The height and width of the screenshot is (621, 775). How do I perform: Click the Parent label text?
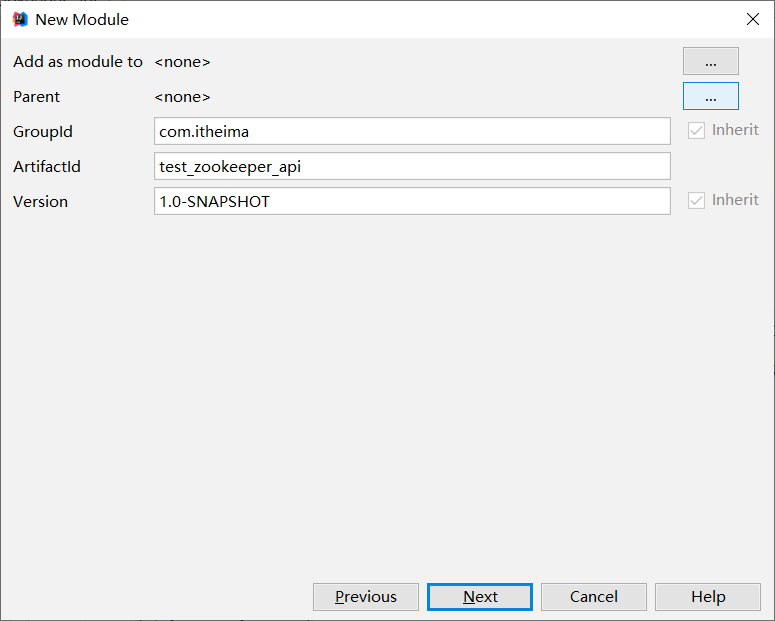tap(37, 97)
